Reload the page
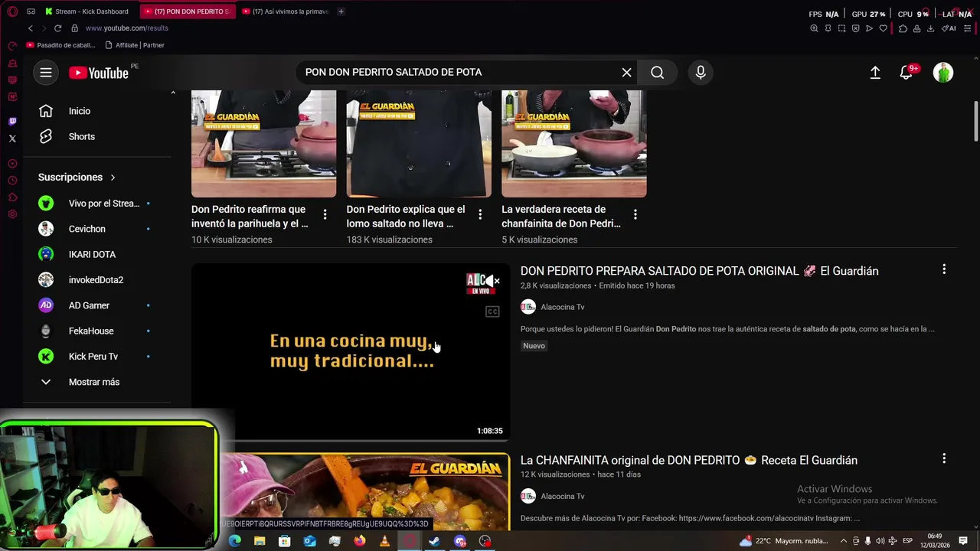This screenshot has width=980, height=551. pyautogui.click(x=57, y=28)
